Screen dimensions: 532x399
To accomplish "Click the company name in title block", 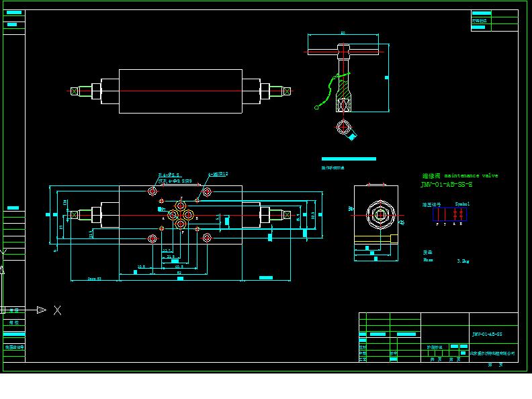I will 492,353.
